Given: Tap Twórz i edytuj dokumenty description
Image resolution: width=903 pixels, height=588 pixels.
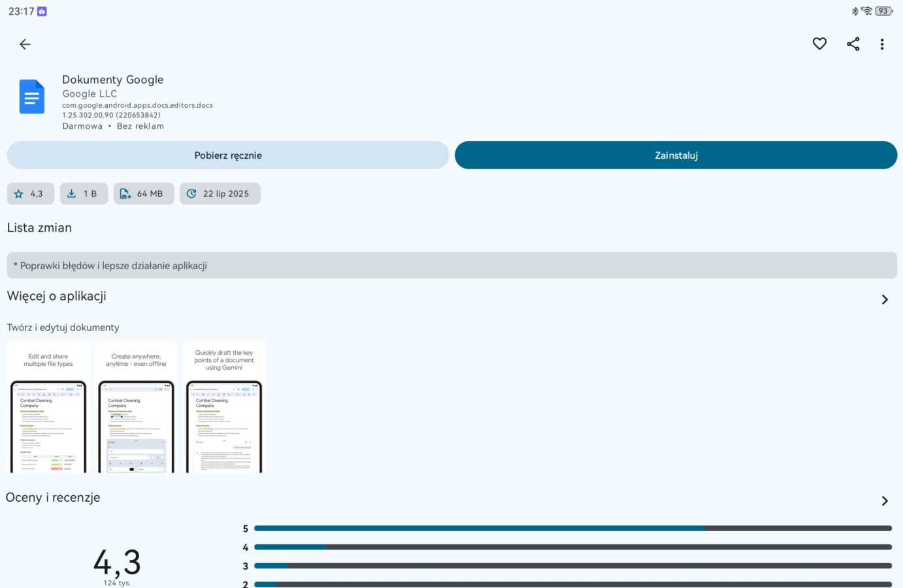Looking at the screenshot, I should [63, 327].
